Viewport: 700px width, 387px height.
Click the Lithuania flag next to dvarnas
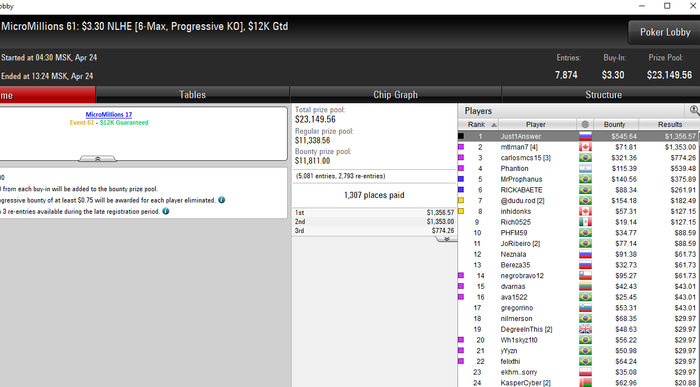click(585, 286)
